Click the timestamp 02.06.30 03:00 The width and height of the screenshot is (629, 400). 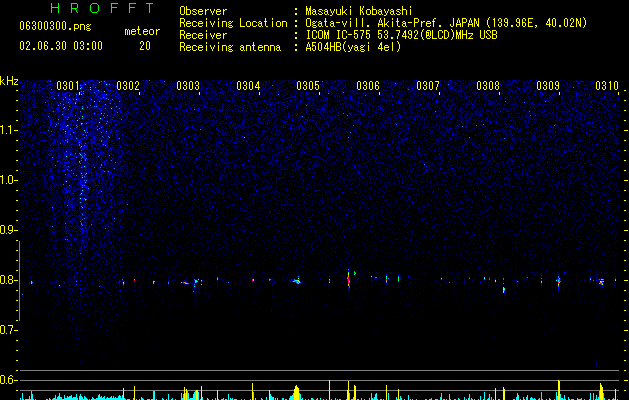coord(61,46)
